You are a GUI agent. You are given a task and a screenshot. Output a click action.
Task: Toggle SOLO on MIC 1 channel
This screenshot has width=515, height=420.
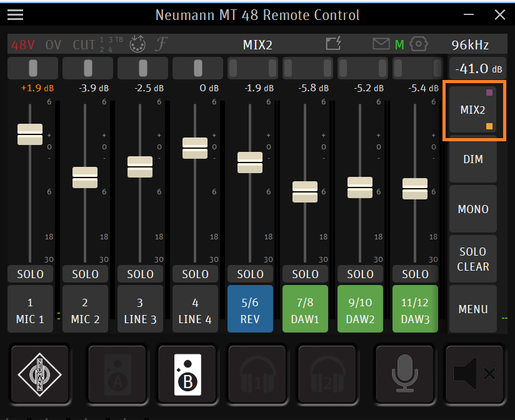click(x=30, y=274)
